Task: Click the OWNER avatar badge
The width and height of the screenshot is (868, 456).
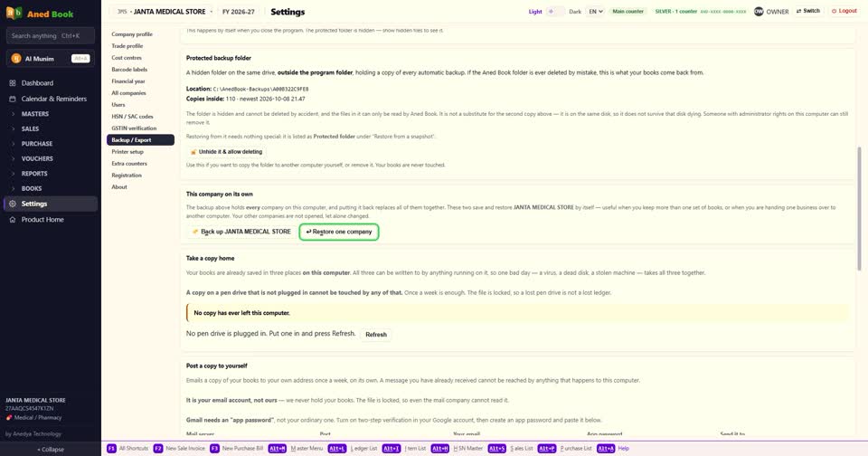Action: (x=759, y=11)
